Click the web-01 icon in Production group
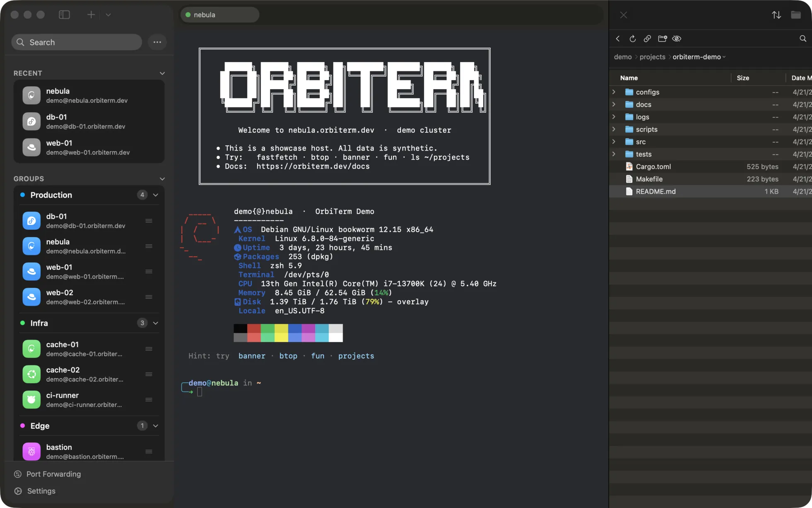 (x=31, y=272)
